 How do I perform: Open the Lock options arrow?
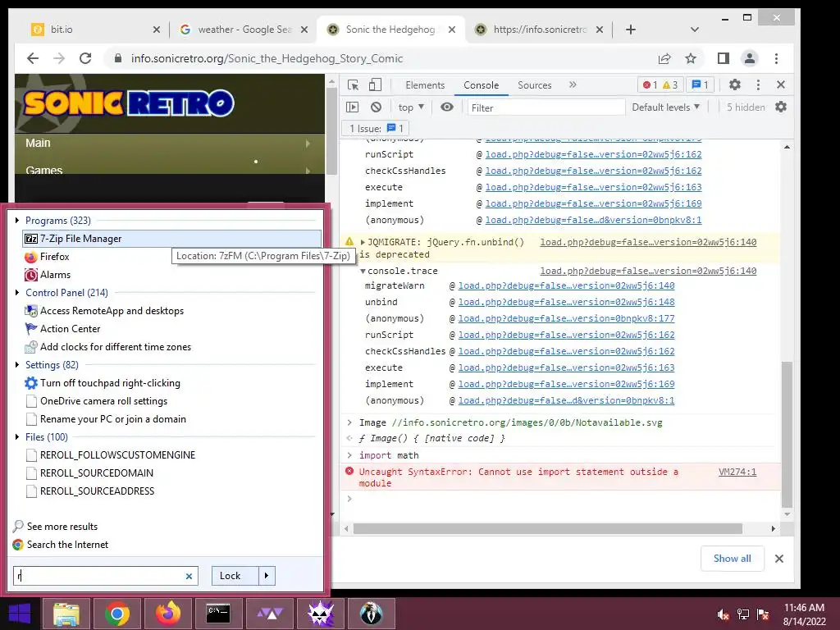[267, 576]
